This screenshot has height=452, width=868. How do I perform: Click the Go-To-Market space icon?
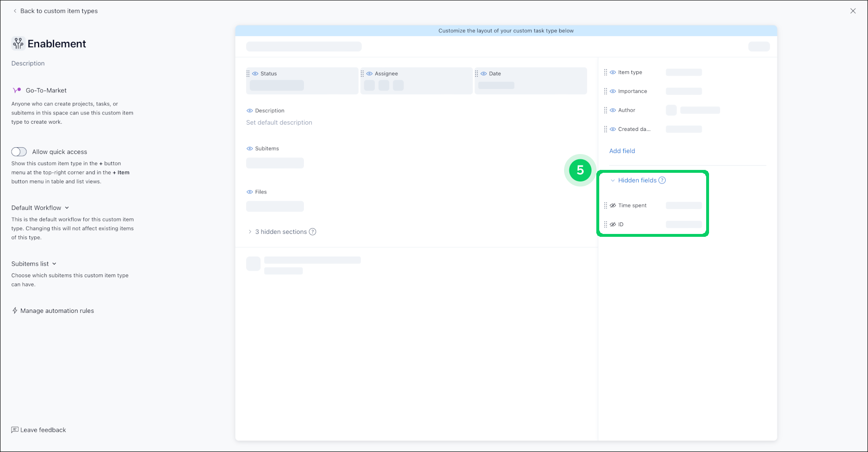(17, 90)
